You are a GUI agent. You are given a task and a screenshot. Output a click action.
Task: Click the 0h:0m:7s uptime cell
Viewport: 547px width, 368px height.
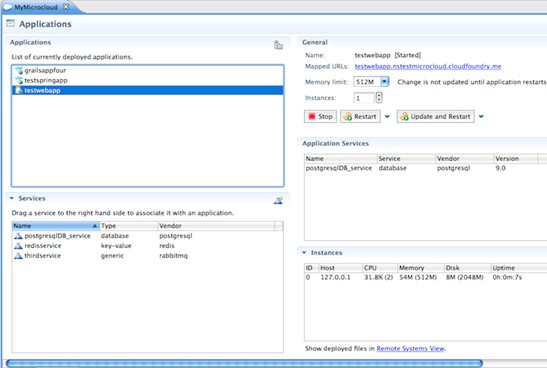(x=507, y=278)
